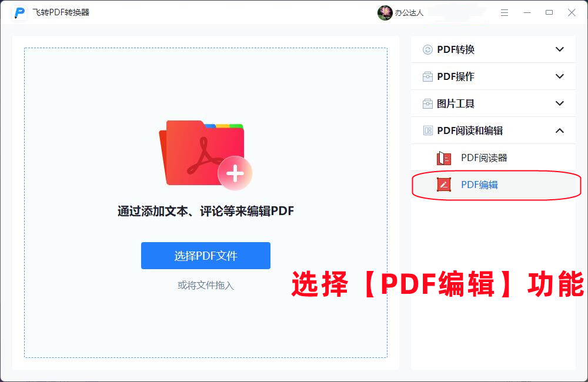Select the red PDF阅读器 book icon
The image size is (588, 382).
click(444, 158)
